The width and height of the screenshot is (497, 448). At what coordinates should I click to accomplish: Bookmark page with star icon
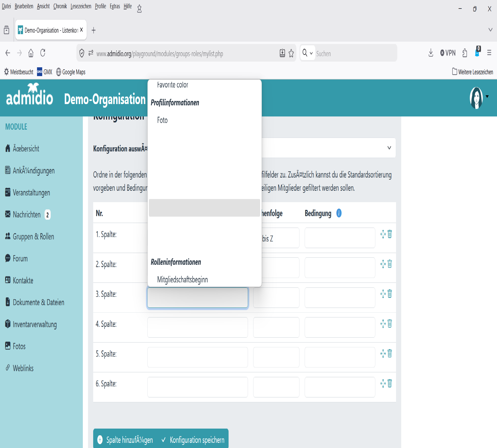pyautogui.click(x=291, y=53)
